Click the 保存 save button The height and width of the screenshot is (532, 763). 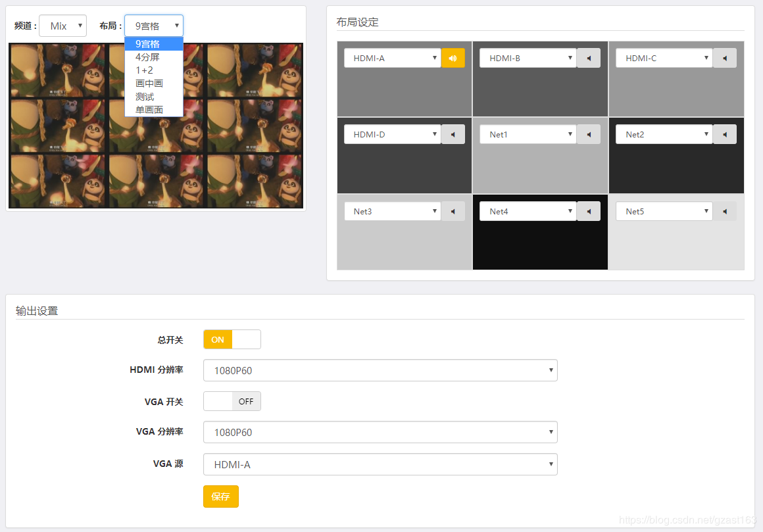(x=221, y=496)
